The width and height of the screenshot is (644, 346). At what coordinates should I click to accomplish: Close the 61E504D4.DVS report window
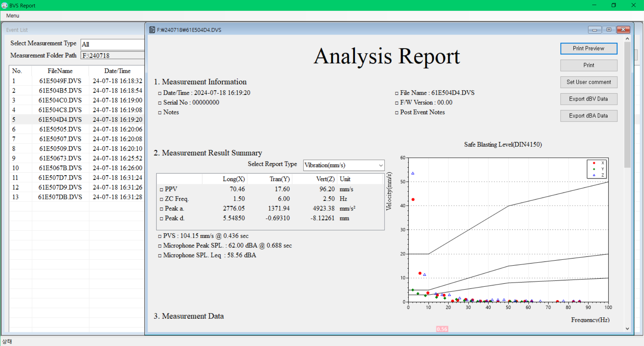point(623,30)
